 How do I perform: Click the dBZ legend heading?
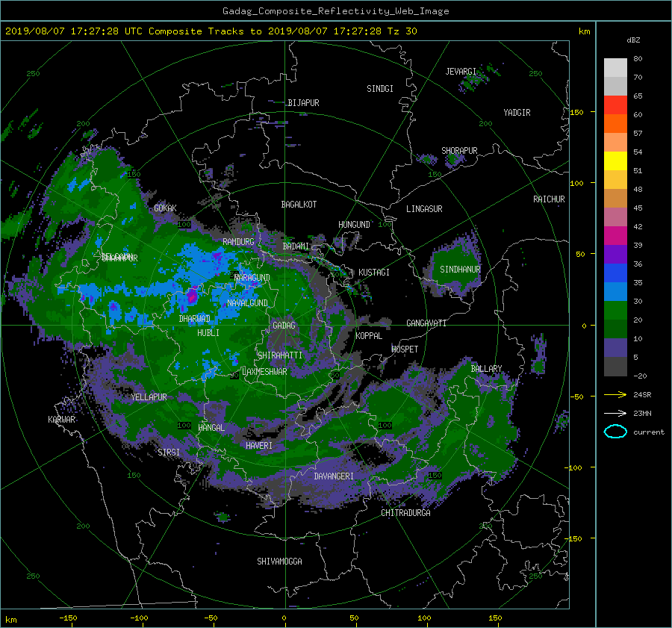click(633, 40)
